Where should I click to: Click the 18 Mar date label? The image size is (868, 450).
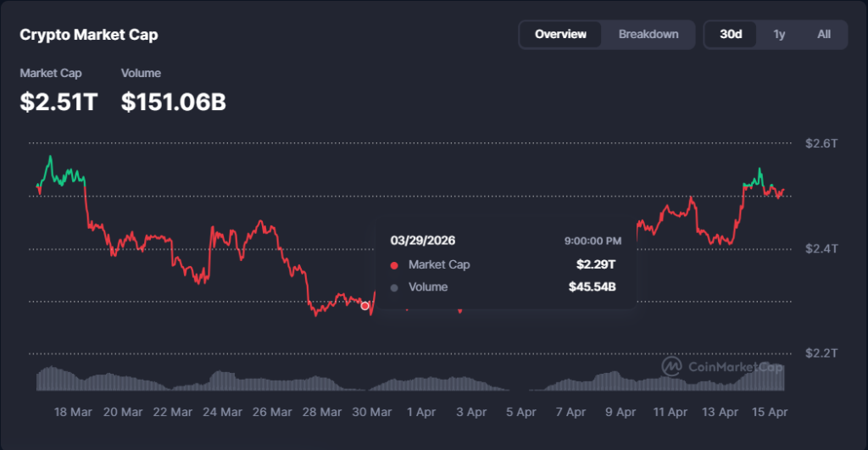click(74, 413)
